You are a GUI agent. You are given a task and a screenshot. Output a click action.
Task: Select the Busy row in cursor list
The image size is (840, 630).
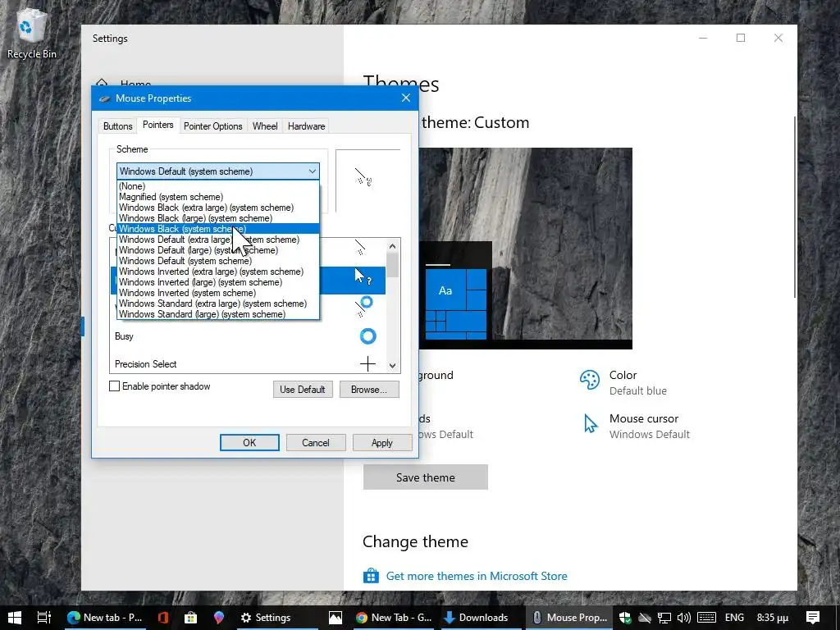pos(248,336)
